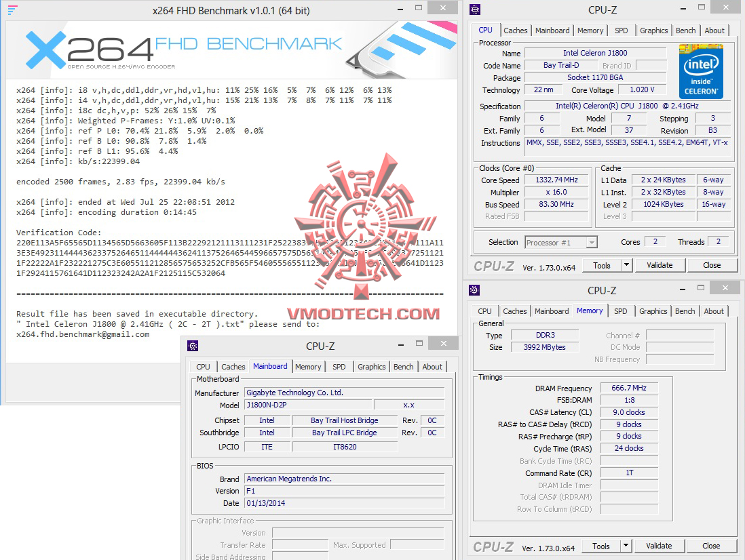The width and height of the screenshot is (745, 560).
Task: Close the x264 FHD Benchmark window
Action: click(x=443, y=7)
